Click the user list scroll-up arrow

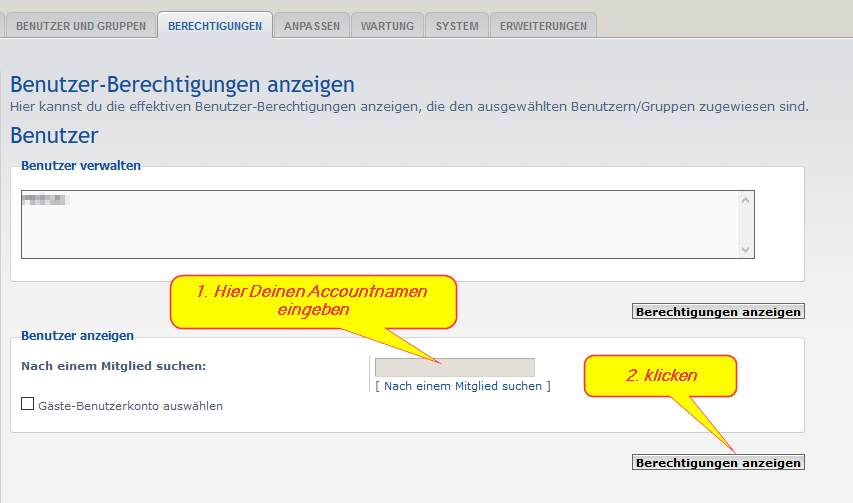coord(745,200)
